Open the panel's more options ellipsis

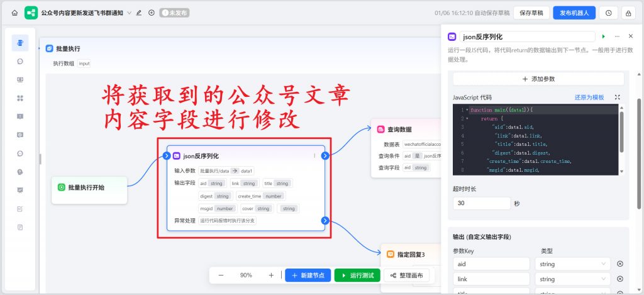[x=617, y=36]
